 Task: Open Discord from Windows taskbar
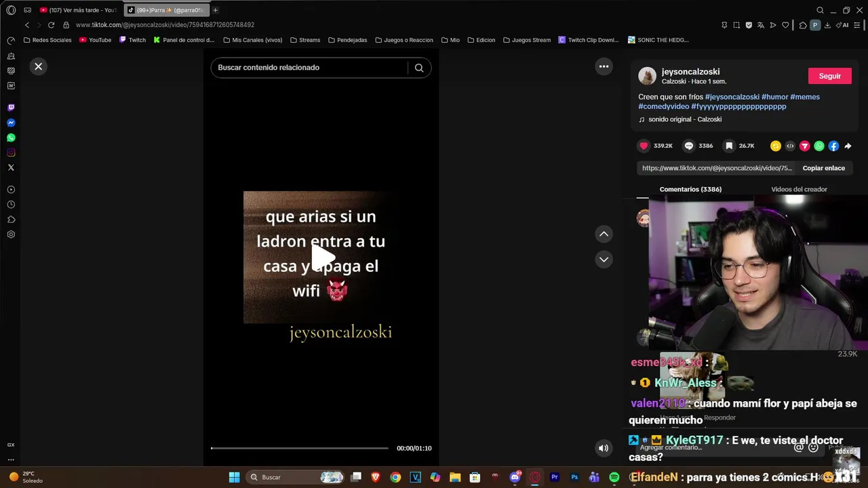click(x=515, y=477)
